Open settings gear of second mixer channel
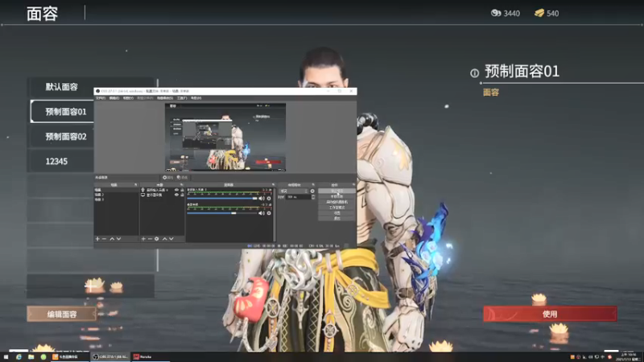This screenshot has height=362, width=644. pos(269,213)
